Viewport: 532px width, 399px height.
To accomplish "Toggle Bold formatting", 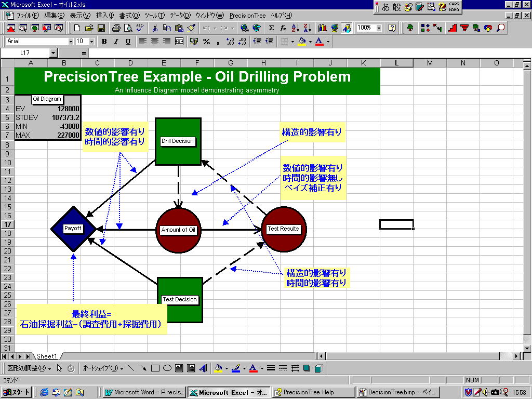I will [x=104, y=42].
